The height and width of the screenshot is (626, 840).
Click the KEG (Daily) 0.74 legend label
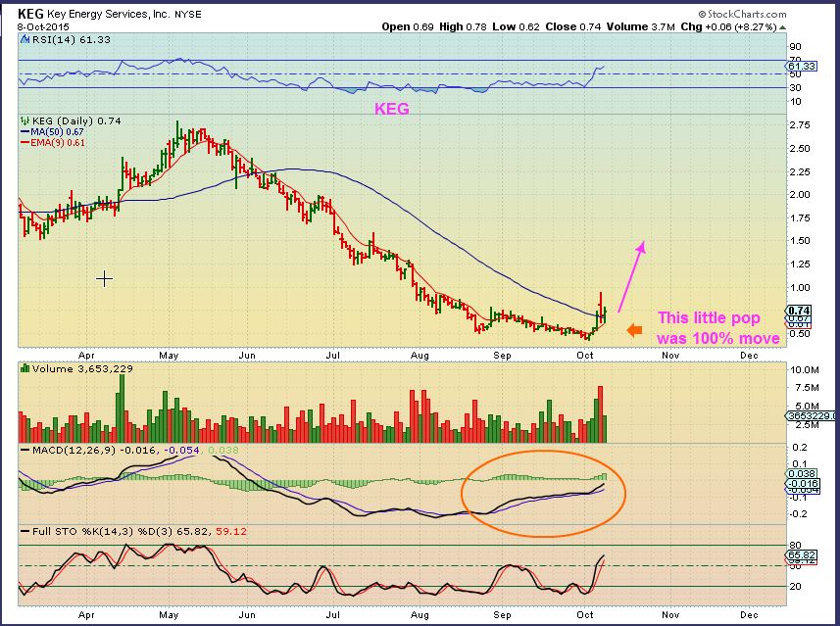[76, 121]
